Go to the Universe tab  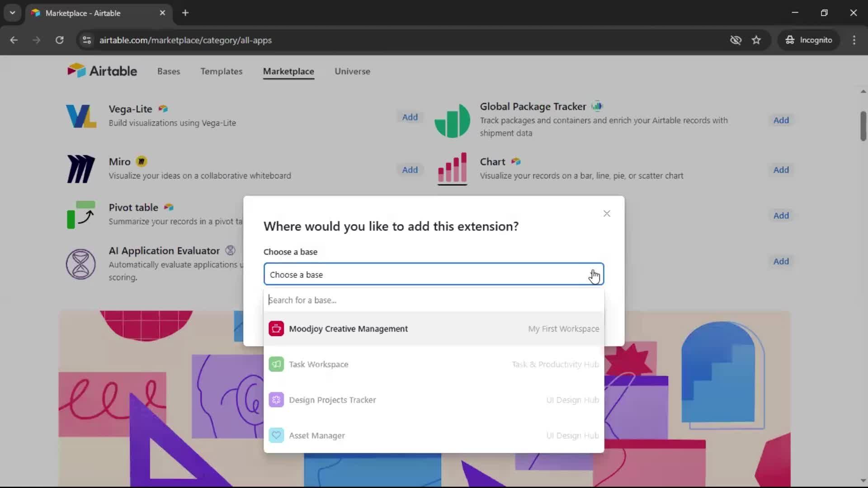coord(352,71)
